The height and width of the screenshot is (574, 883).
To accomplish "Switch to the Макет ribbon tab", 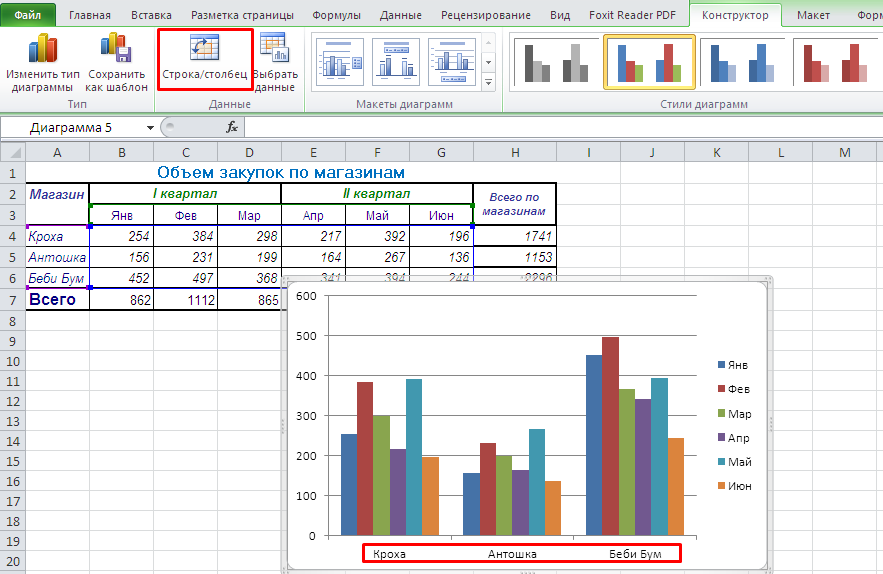I will coord(813,15).
